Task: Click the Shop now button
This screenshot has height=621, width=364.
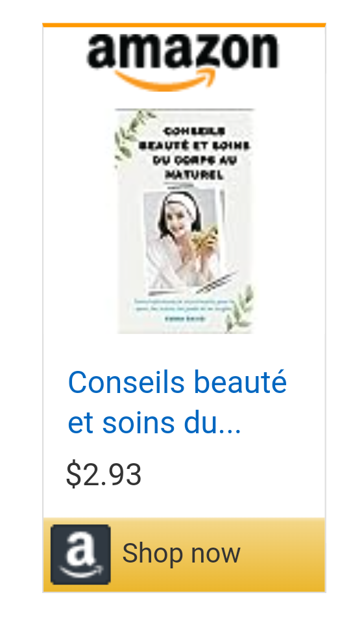Action: click(184, 555)
